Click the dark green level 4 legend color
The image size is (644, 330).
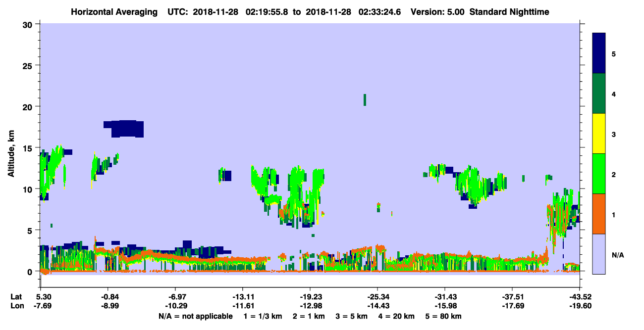click(599, 94)
